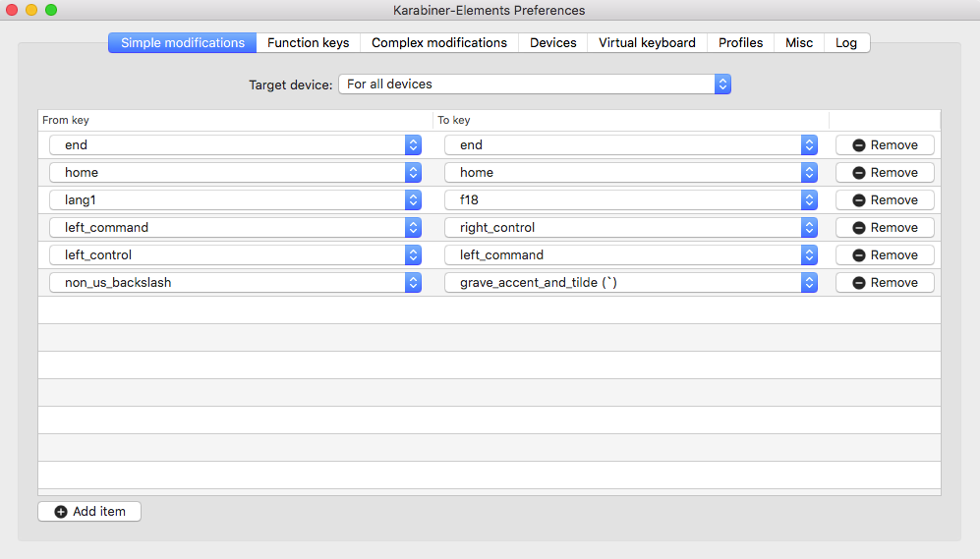Change the From key 'lang1' dropdown
Screen dimensions: 980x559
tap(236, 199)
